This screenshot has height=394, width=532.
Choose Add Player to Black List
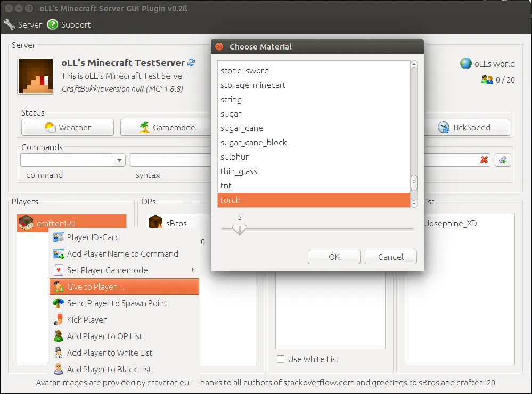point(124,369)
